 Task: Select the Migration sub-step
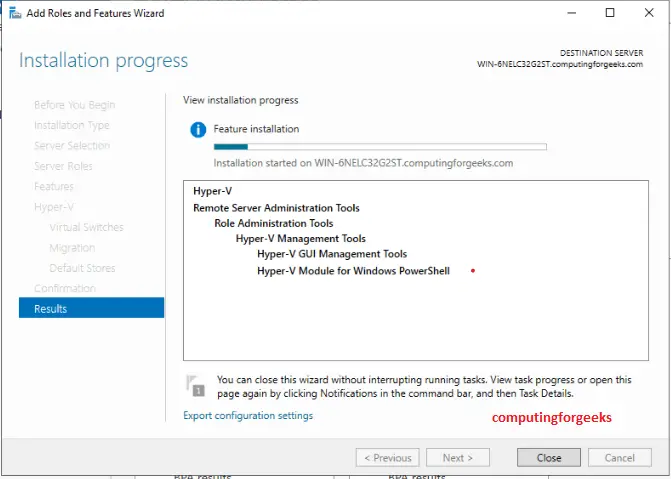pos(72,247)
